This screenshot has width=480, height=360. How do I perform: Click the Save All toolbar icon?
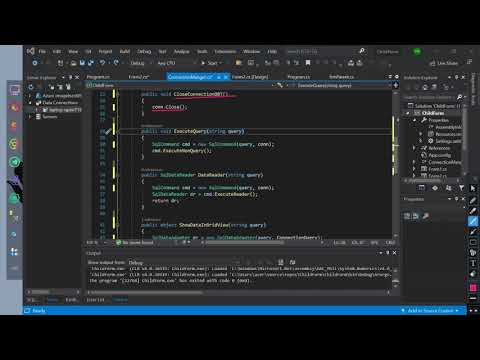tap(91, 63)
